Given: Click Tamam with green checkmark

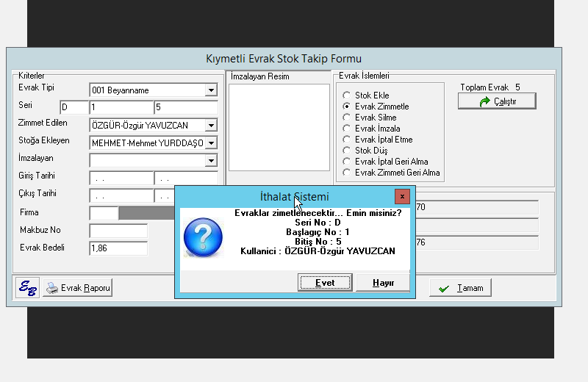Looking at the screenshot, I should [x=460, y=288].
